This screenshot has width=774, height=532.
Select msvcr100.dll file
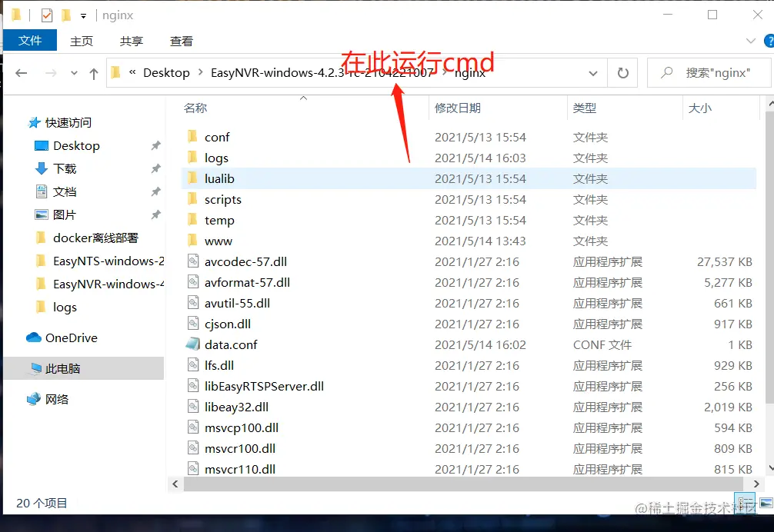(240, 448)
